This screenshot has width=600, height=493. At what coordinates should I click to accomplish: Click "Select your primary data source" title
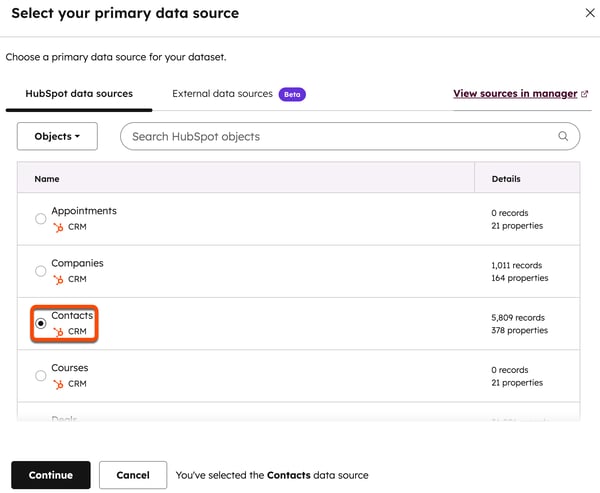pos(125,13)
